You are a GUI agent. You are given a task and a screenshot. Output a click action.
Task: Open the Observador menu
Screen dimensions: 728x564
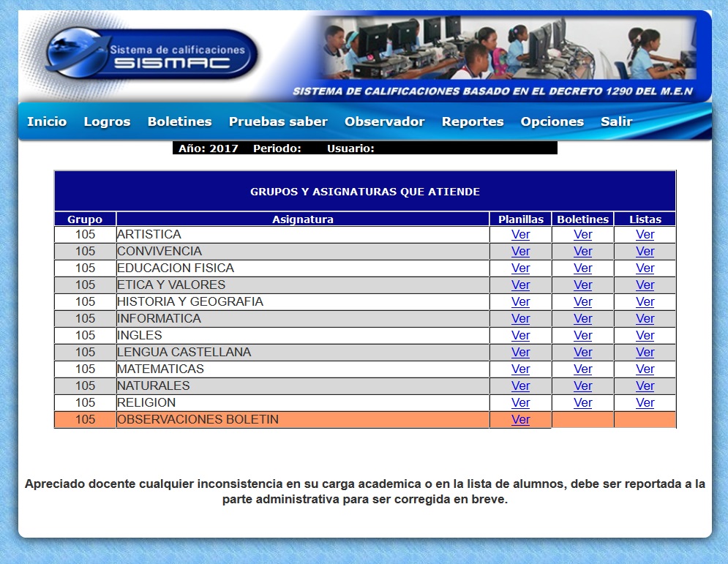[x=384, y=121]
